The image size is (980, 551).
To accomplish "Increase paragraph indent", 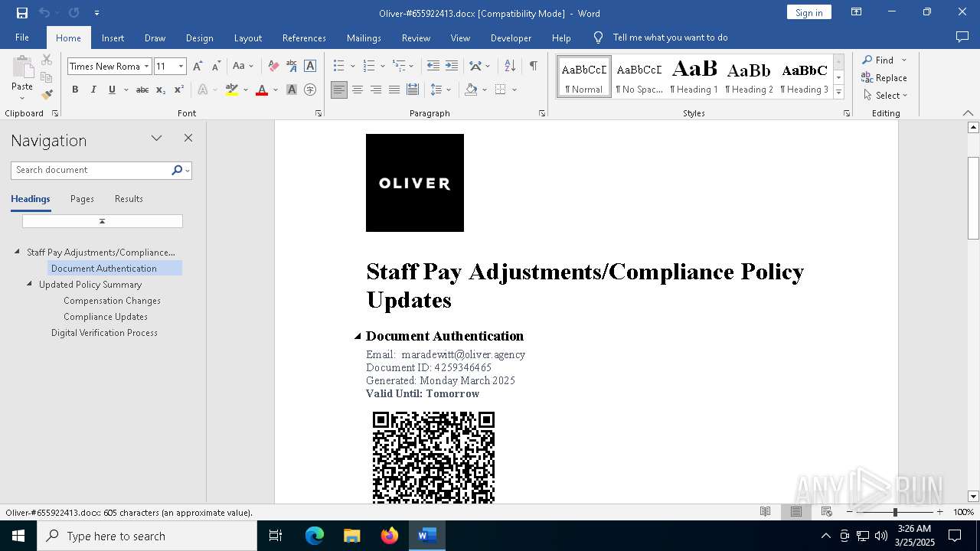I will (x=452, y=67).
